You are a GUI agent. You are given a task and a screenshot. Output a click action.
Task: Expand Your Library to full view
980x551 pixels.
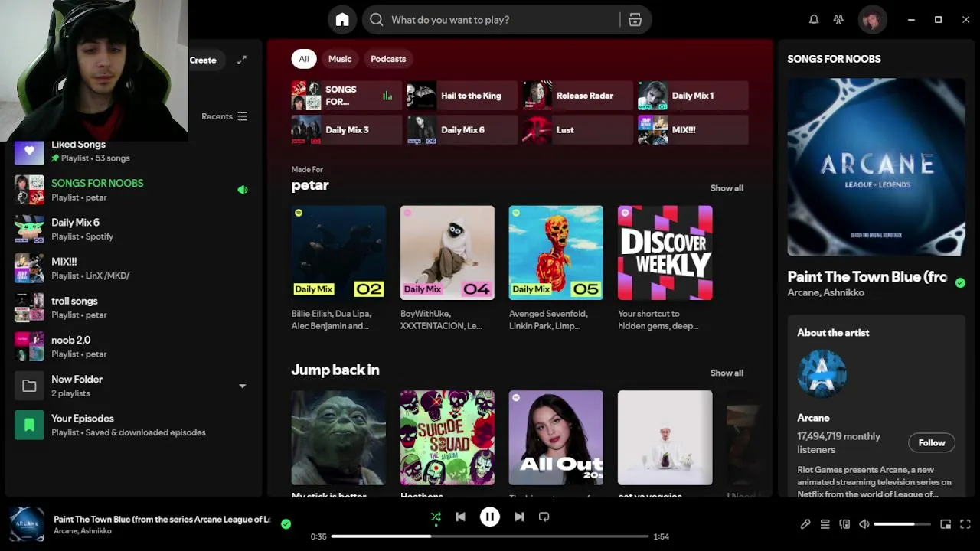click(x=242, y=60)
